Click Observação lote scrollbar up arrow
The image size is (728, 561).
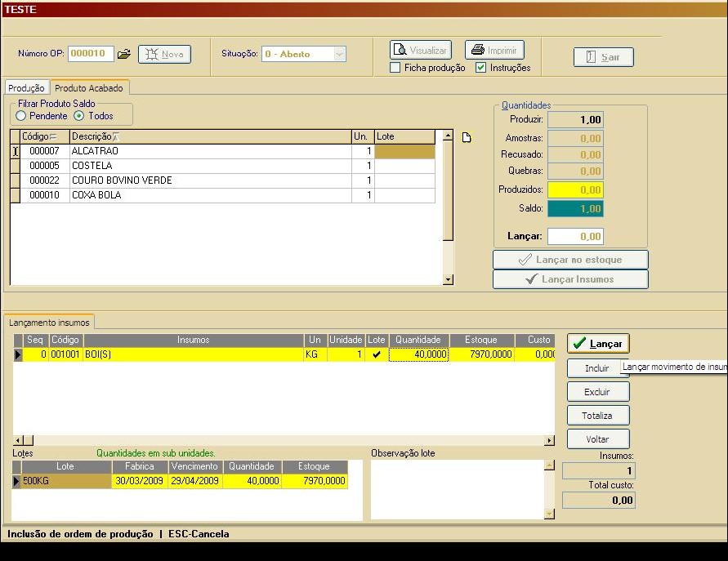549,465
